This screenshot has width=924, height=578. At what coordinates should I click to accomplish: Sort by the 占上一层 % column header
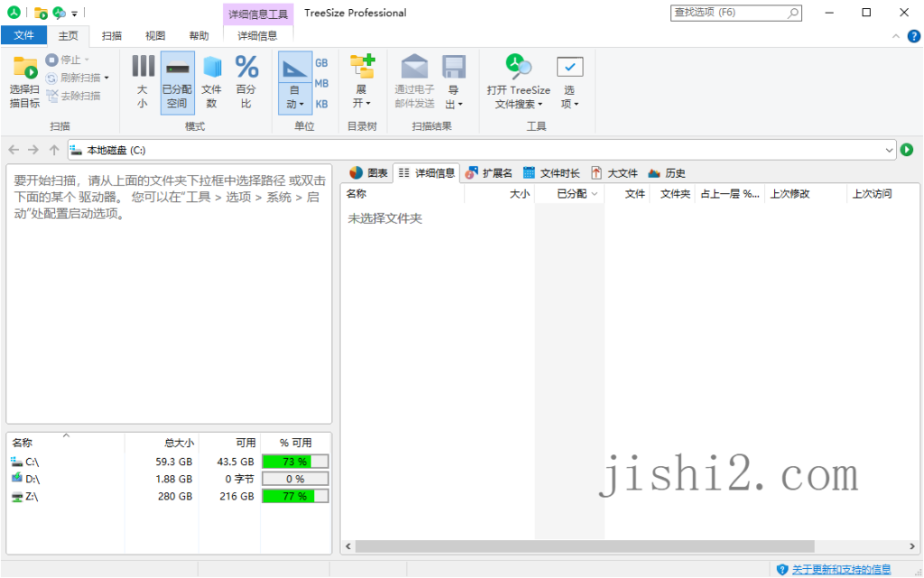click(x=729, y=194)
